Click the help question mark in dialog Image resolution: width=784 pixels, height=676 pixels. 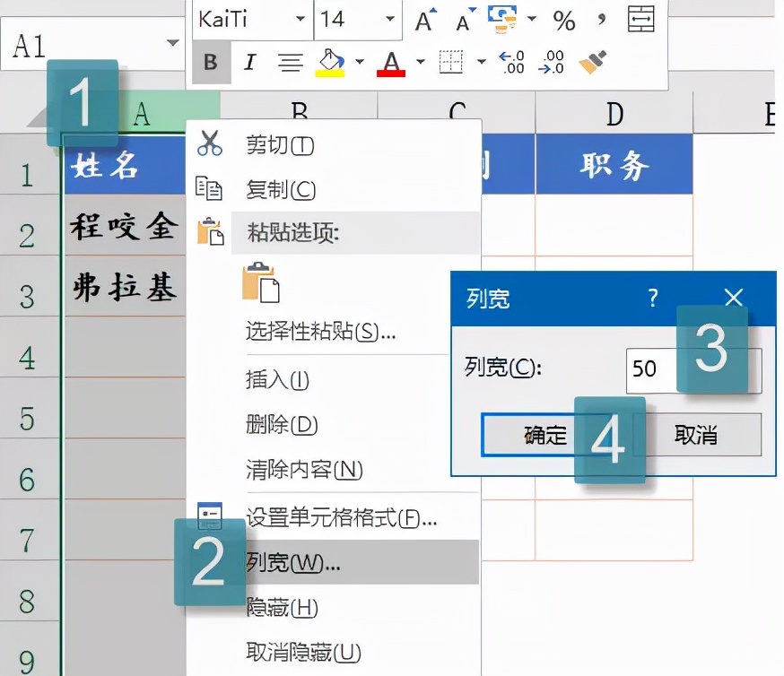point(652,299)
